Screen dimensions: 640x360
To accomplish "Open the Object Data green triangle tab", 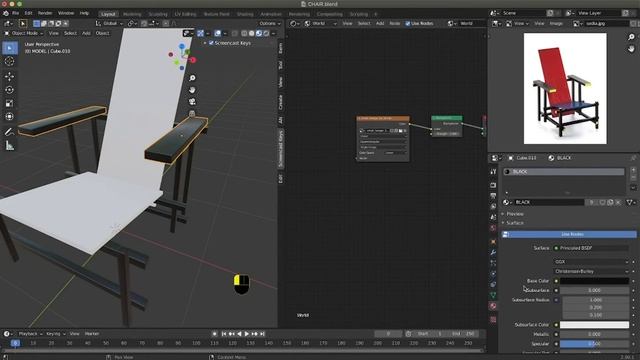I will point(493,295).
